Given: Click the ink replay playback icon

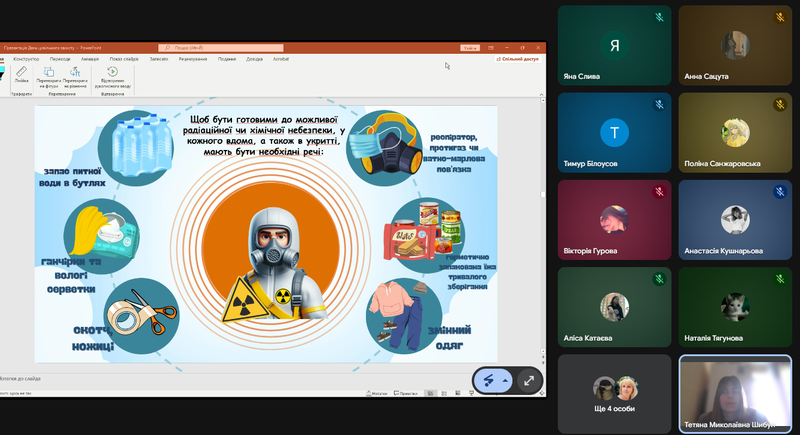Looking at the screenshot, I should coord(112,74).
